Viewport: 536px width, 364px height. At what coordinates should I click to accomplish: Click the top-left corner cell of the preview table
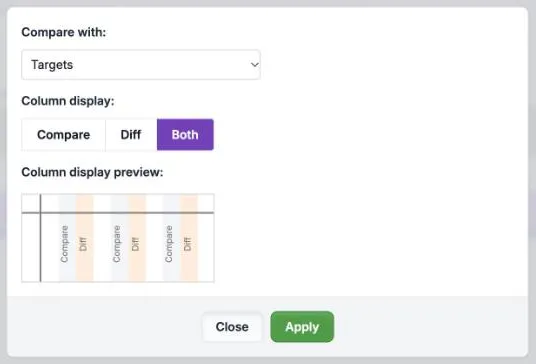pos(31,203)
